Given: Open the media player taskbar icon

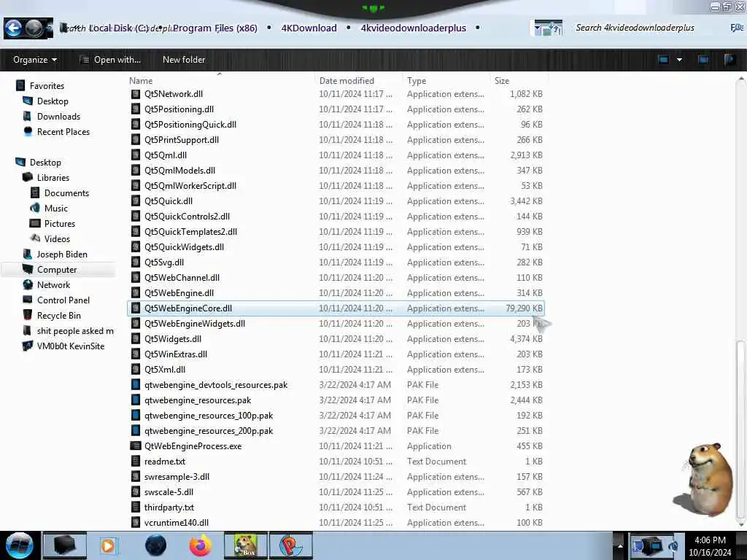Looking at the screenshot, I should [x=108, y=545].
